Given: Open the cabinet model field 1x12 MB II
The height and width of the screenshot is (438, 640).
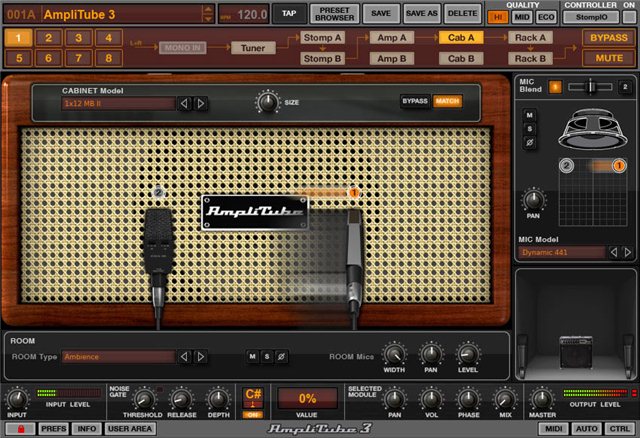Looking at the screenshot, I should [x=118, y=104].
